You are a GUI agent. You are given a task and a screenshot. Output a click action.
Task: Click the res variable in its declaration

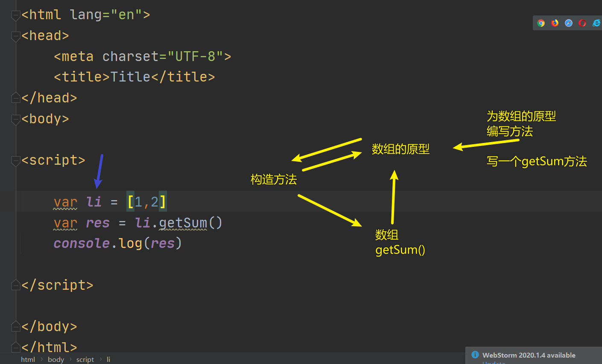tap(98, 223)
